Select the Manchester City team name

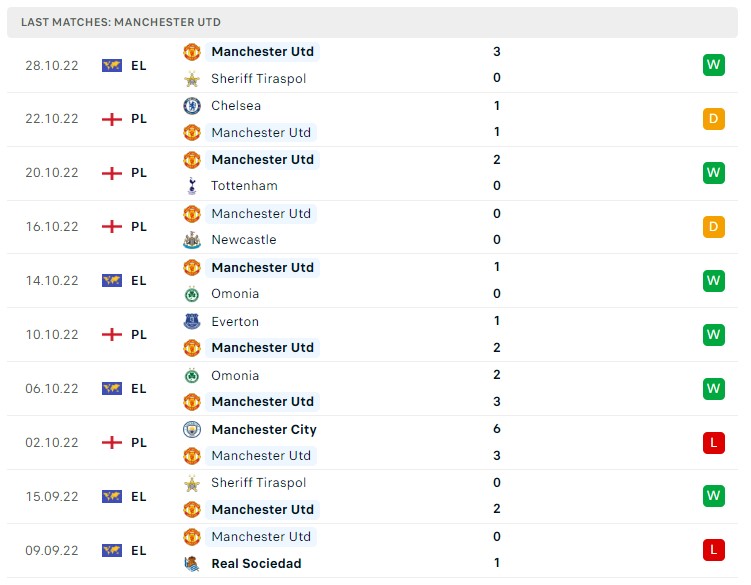coord(264,430)
